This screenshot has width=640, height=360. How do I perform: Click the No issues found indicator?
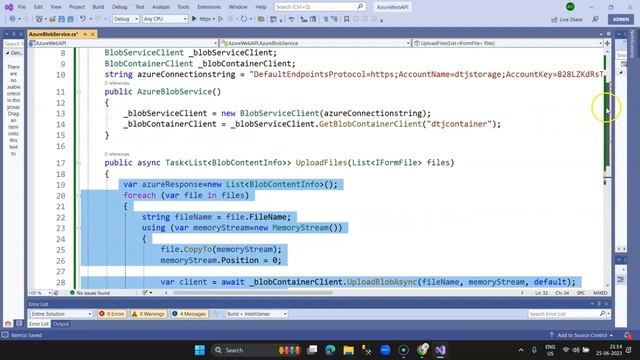tap(90, 293)
